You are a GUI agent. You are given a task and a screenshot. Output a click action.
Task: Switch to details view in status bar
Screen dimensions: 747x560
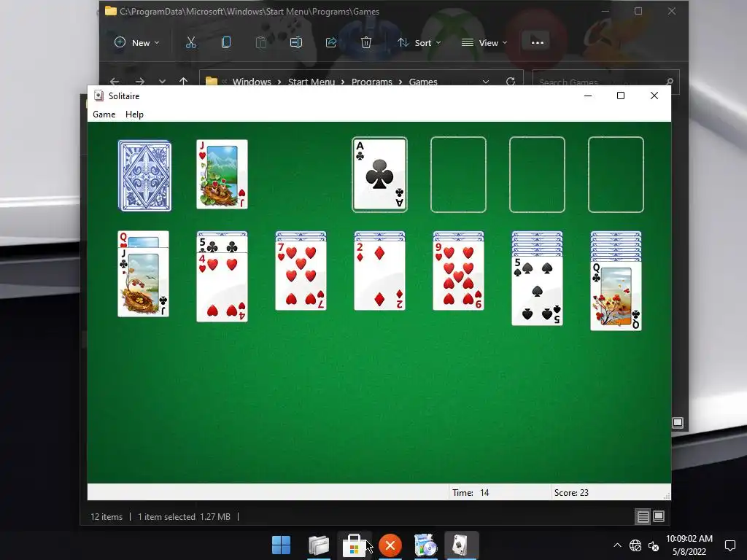(643, 517)
